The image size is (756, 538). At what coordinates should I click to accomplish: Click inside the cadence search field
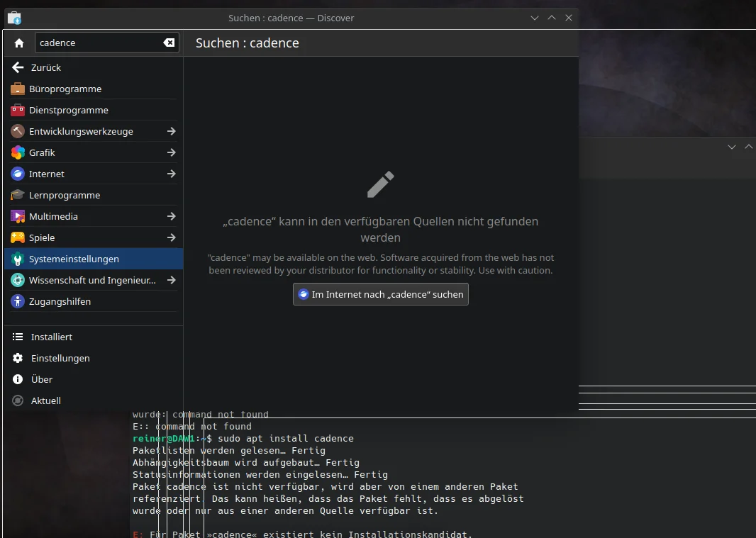92,43
